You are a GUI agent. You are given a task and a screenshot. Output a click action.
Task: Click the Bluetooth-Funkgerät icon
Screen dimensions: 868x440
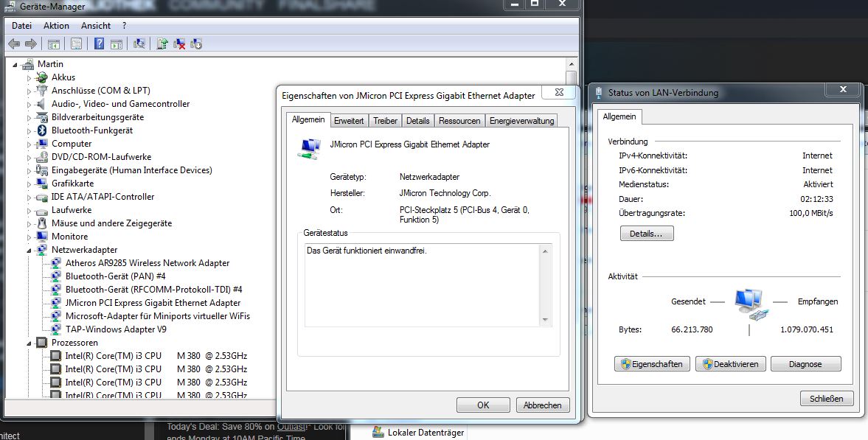pyautogui.click(x=41, y=130)
